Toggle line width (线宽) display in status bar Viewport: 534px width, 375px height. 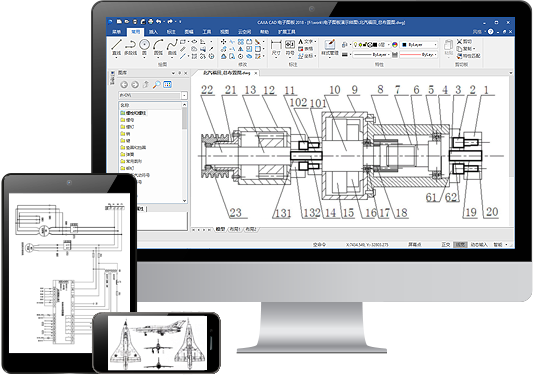tap(460, 245)
